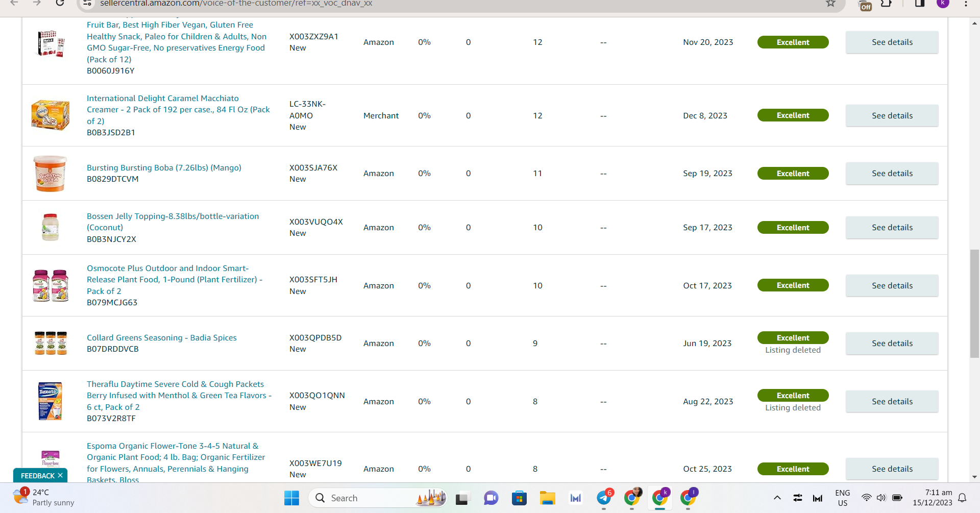Switch the ENG US input language
Screen dimensions: 980x513
(842, 498)
